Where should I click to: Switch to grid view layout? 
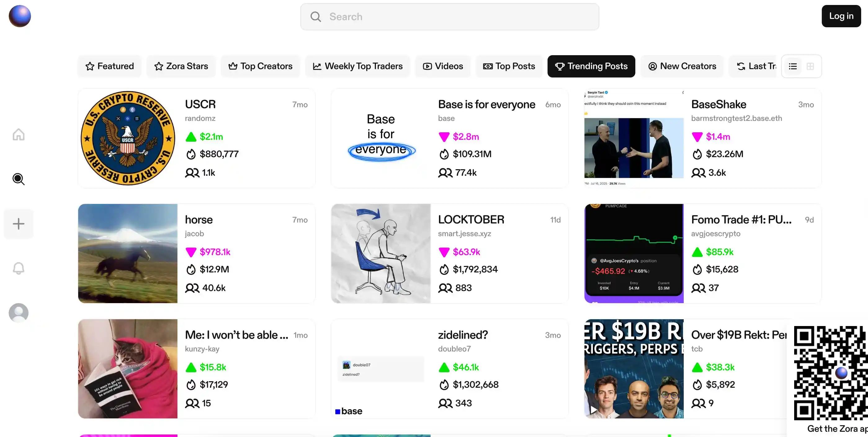(810, 66)
